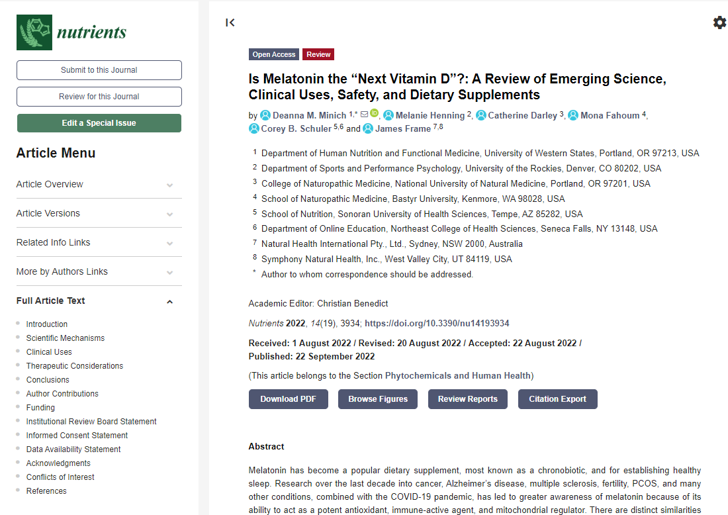Collapse the Full Article Text section
The image size is (728, 515).
point(169,302)
